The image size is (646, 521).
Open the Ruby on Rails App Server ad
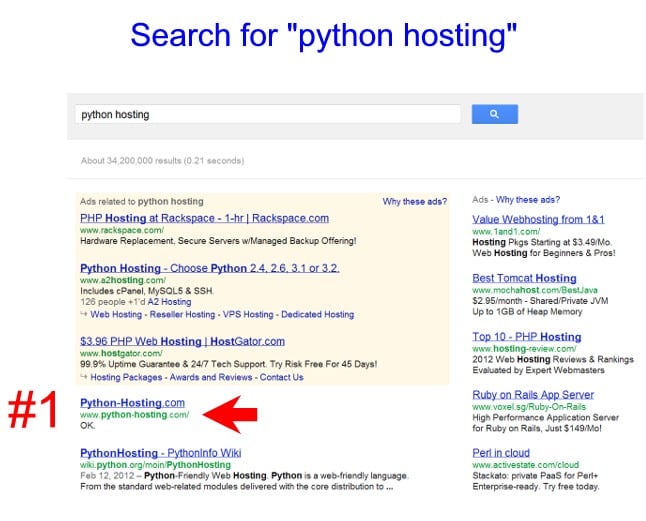[x=533, y=395]
